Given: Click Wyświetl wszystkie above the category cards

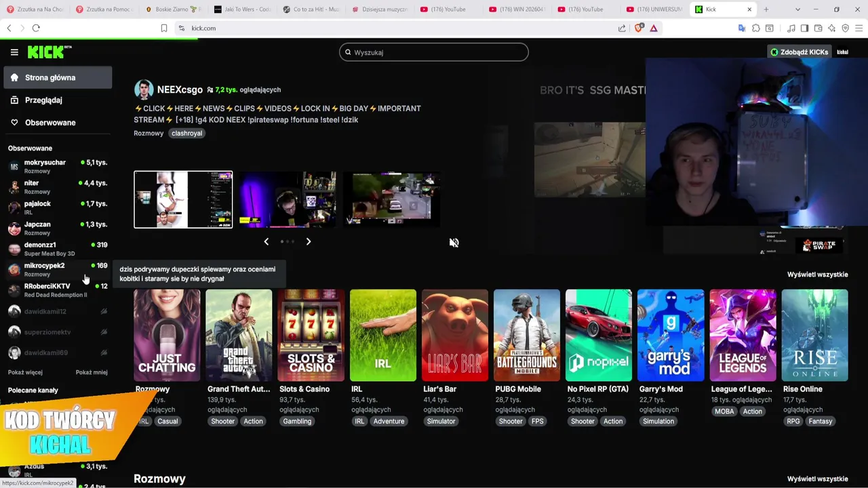Looking at the screenshot, I should 817,274.
